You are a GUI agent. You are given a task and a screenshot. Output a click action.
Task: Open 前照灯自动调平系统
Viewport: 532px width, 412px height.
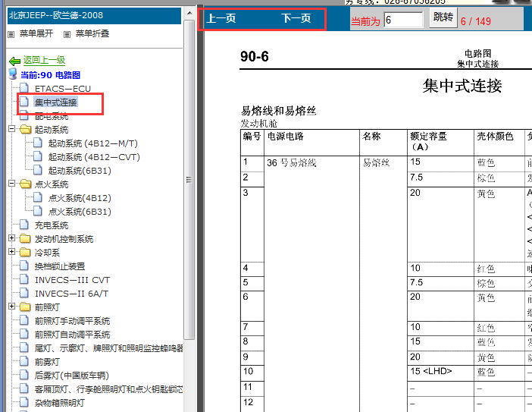[x=72, y=335]
